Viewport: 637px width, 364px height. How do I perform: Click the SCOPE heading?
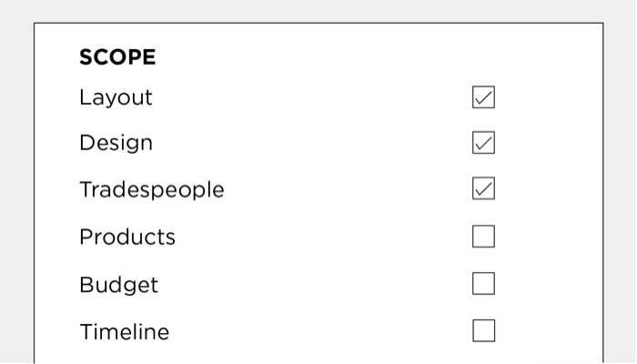click(x=117, y=57)
